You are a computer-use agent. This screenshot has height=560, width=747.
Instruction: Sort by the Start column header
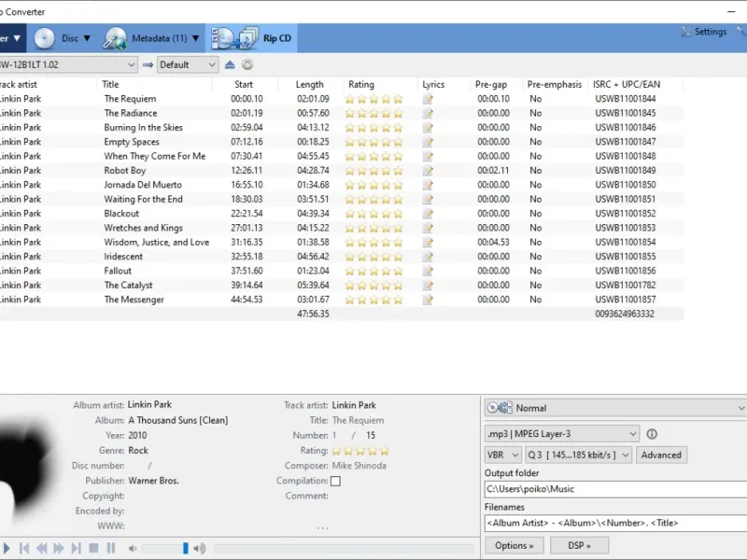[x=244, y=84]
